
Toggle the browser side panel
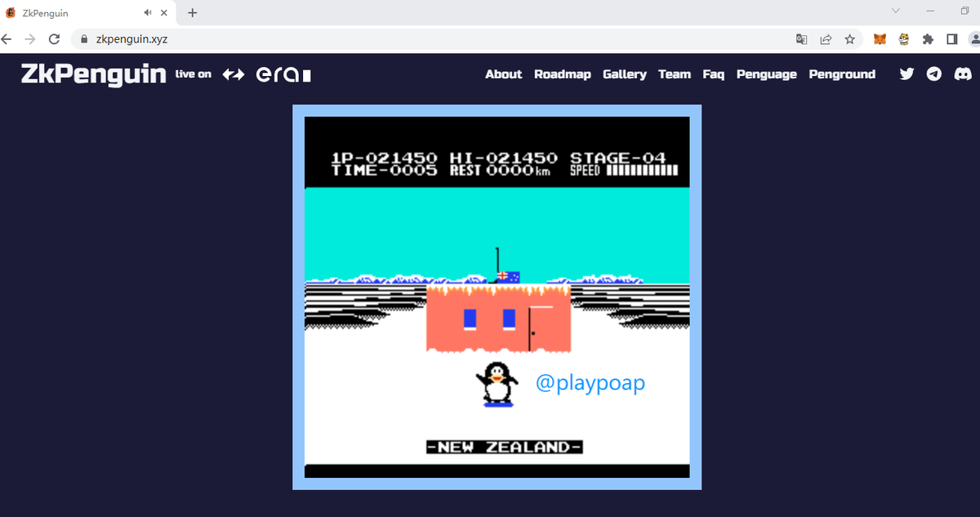point(951,38)
